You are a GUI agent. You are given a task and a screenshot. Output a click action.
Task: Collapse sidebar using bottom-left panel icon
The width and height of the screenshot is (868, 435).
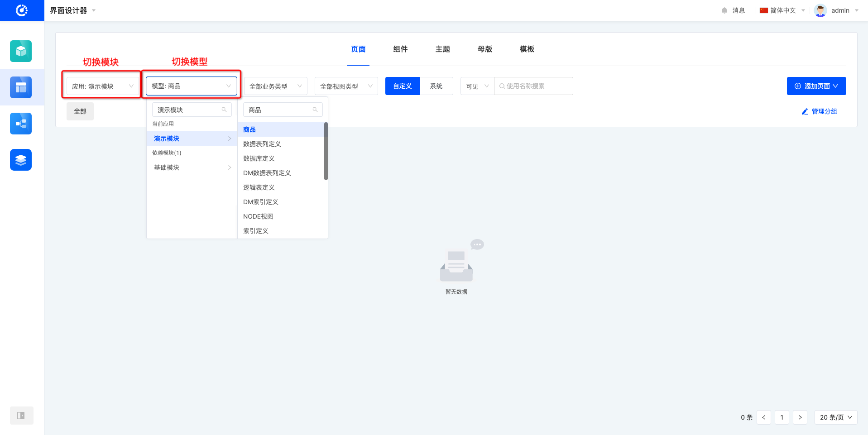coord(21,416)
